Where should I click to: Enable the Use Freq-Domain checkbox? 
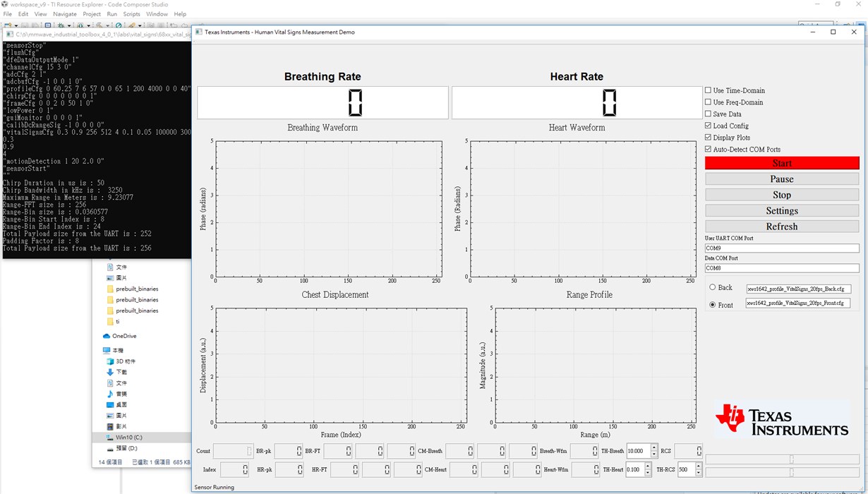pos(708,102)
